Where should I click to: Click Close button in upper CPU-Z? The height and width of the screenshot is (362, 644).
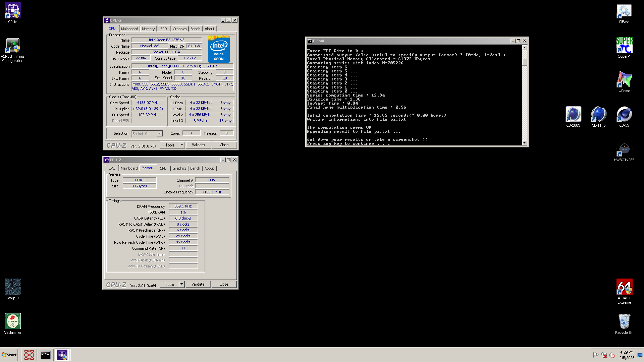point(224,145)
